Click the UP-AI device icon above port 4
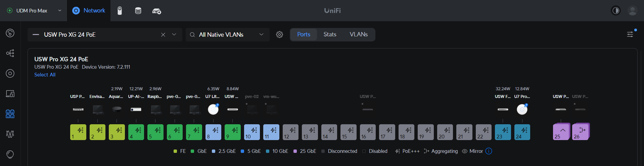 click(136, 109)
